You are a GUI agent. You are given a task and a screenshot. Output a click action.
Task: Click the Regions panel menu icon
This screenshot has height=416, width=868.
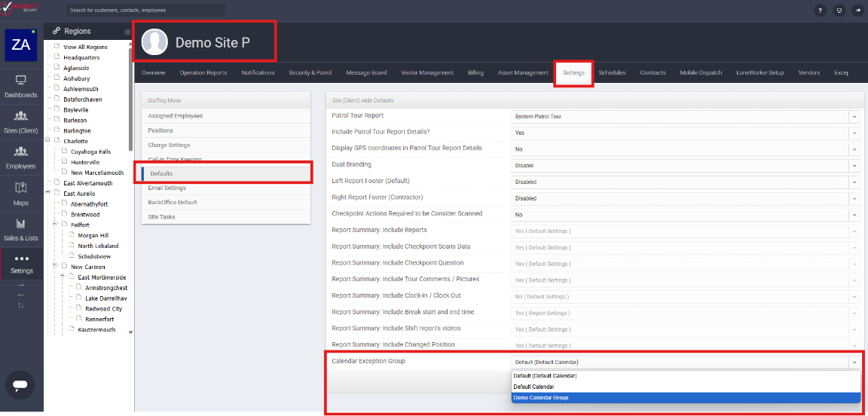127,32
